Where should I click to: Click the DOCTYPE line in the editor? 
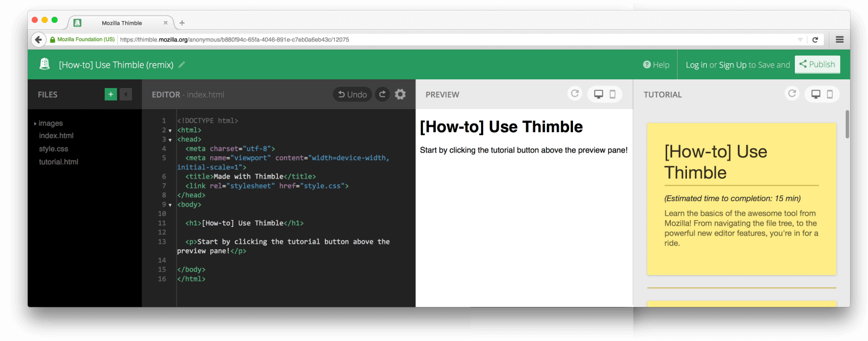tap(208, 121)
